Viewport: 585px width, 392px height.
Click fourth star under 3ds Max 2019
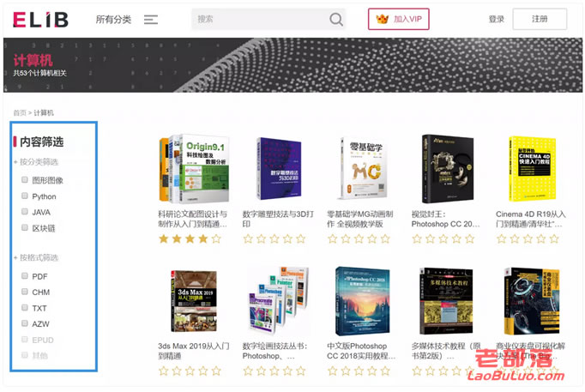pyautogui.click(x=203, y=371)
